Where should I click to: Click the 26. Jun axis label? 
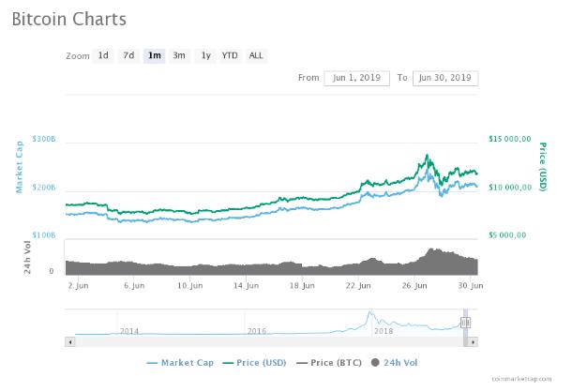pos(414,285)
